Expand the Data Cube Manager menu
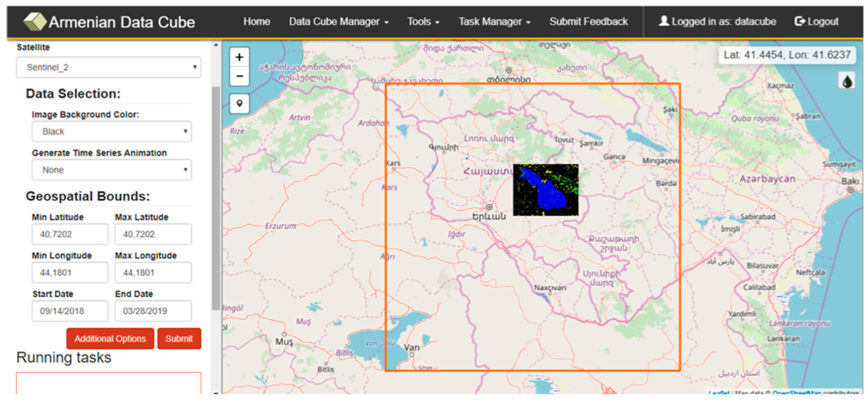This screenshot has height=401, width=868. point(338,22)
